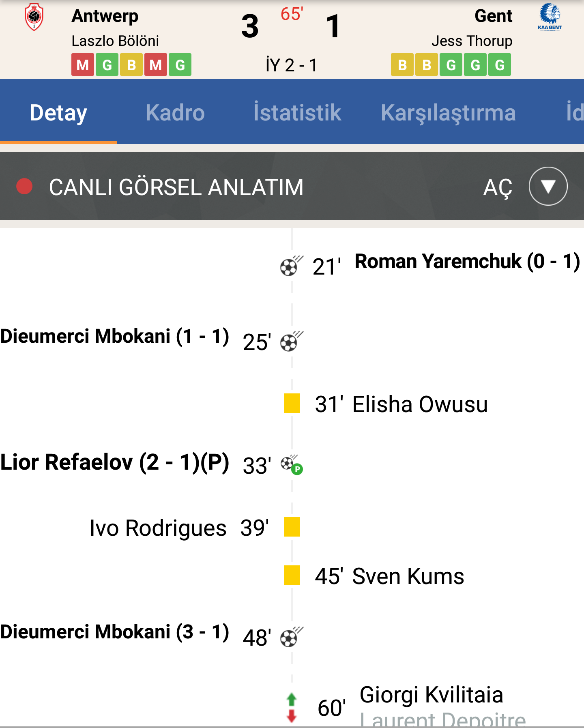Tap the Antwerp club crest logo
Screen dimensions: 584x728
point(34,17)
